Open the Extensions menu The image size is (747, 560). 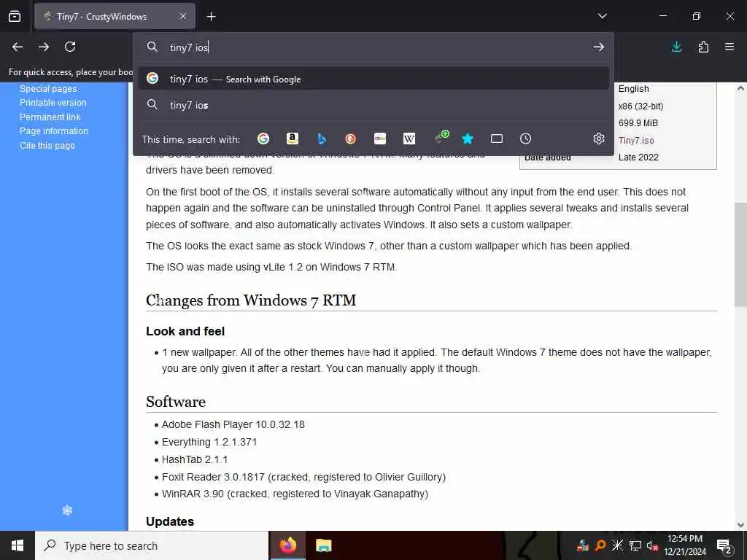click(x=703, y=47)
